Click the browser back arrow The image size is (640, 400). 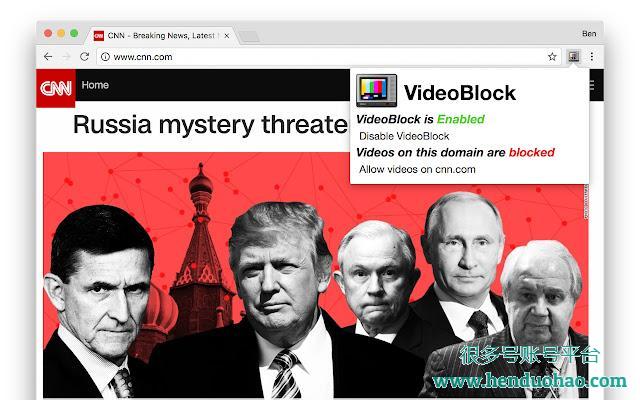tap(48, 57)
